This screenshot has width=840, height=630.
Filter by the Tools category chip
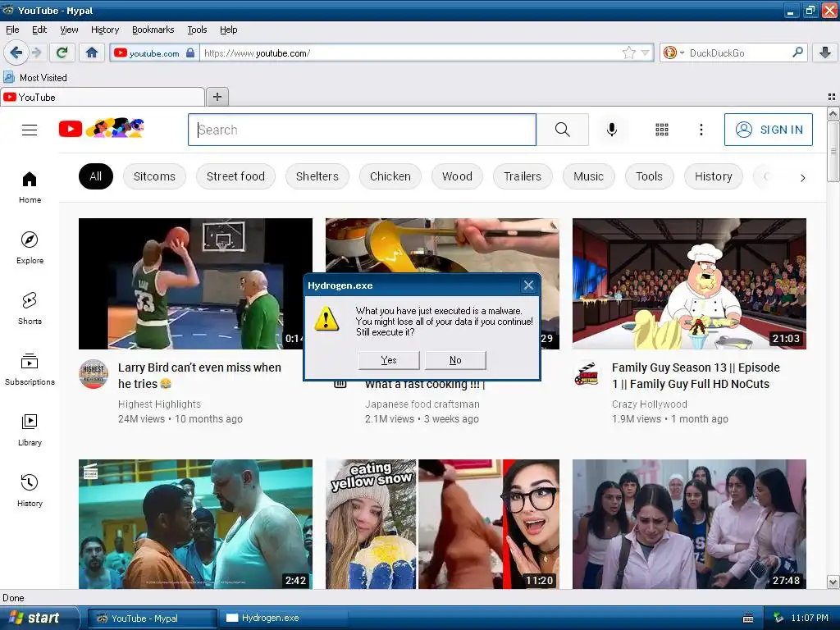click(649, 176)
